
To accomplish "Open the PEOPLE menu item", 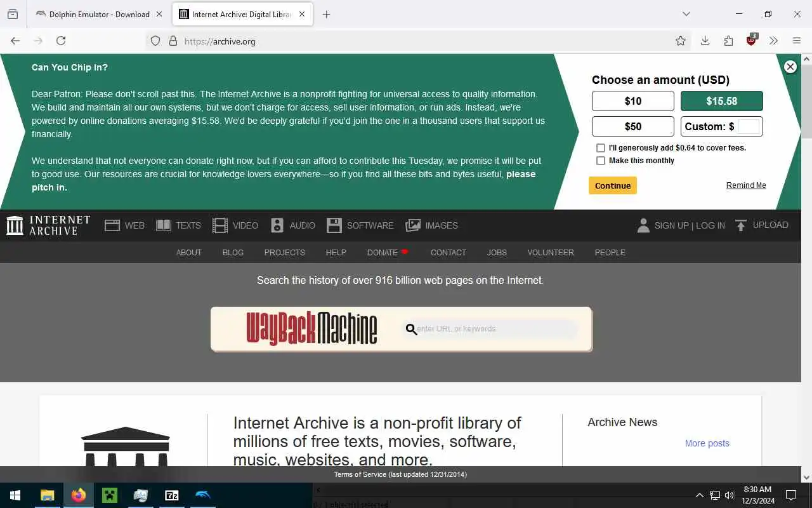I will (610, 252).
